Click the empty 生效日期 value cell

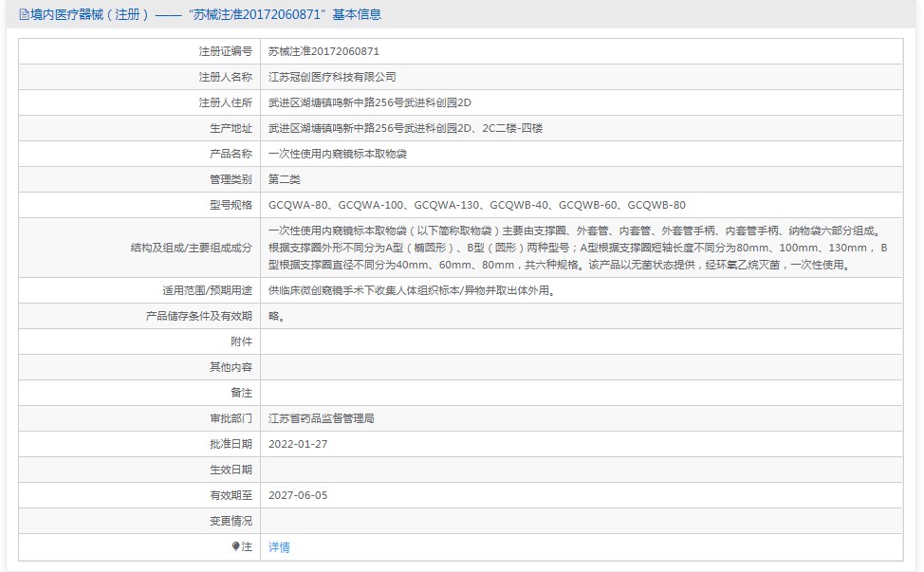(x=581, y=470)
